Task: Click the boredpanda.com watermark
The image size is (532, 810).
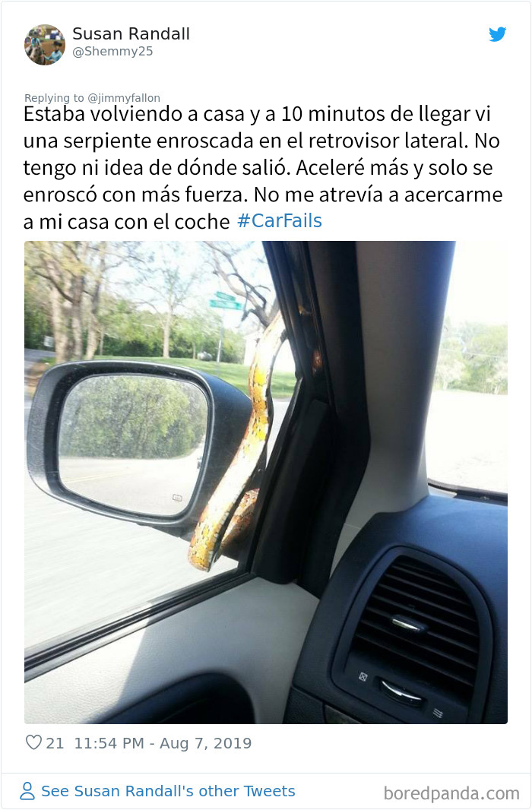Action: [x=451, y=793]
